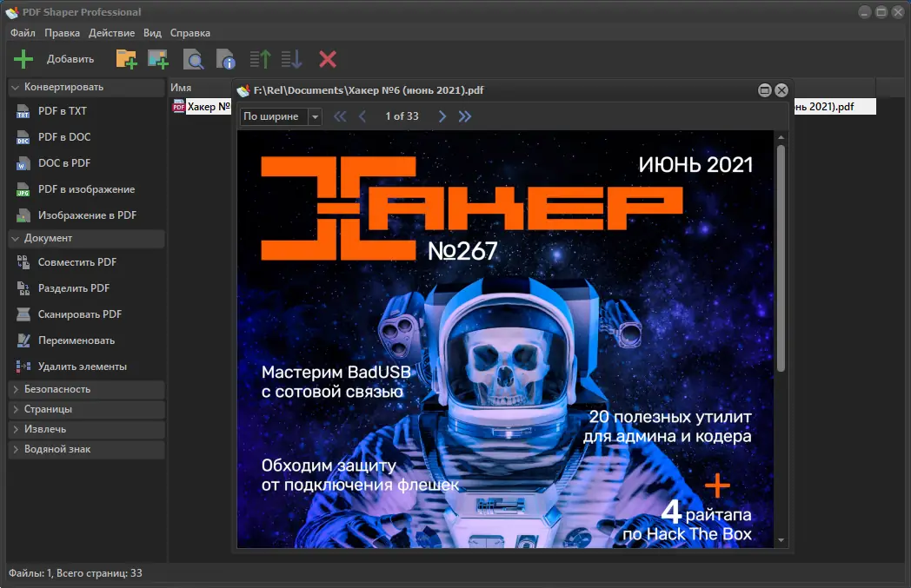Click the add image files toolbar icon
The image size is (911, 588).
click(157, 59)
